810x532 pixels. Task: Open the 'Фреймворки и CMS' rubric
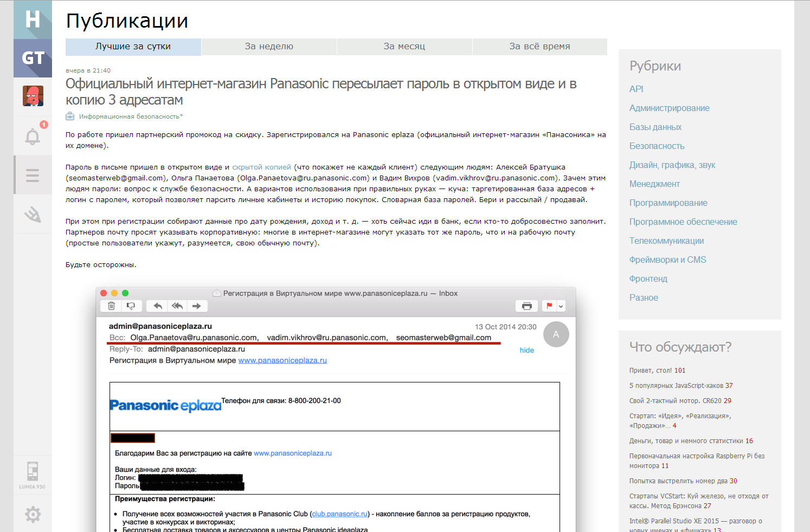[668, 259]
